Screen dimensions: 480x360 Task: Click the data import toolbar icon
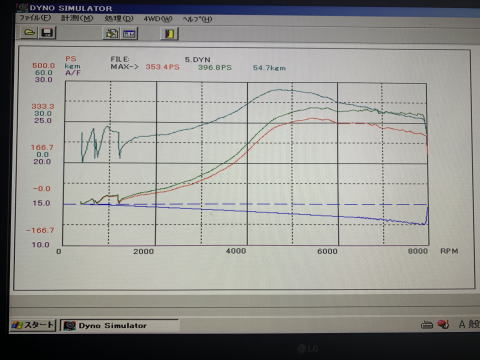pos(112,33)
